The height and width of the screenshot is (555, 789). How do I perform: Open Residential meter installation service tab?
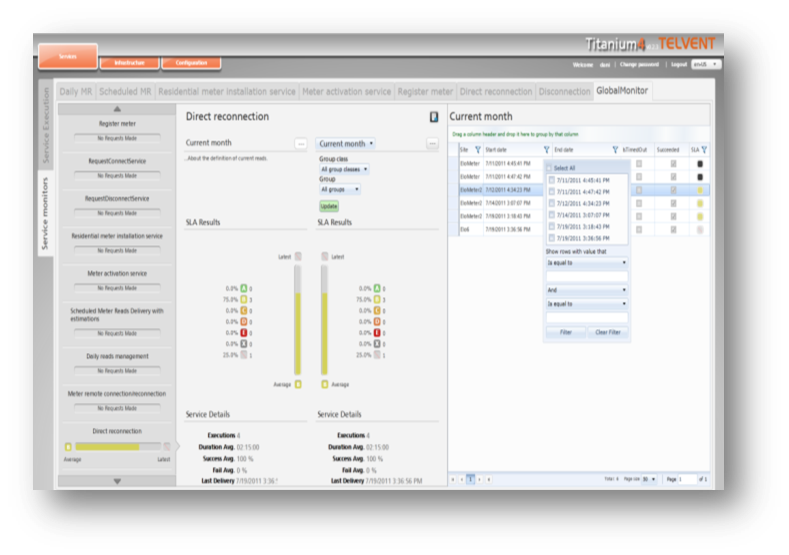click(226, 92)
